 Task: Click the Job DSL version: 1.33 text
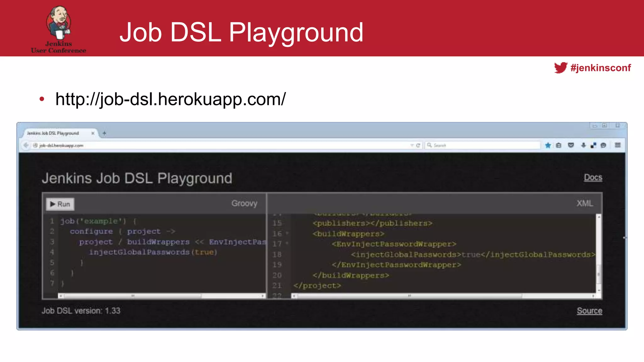81,311
